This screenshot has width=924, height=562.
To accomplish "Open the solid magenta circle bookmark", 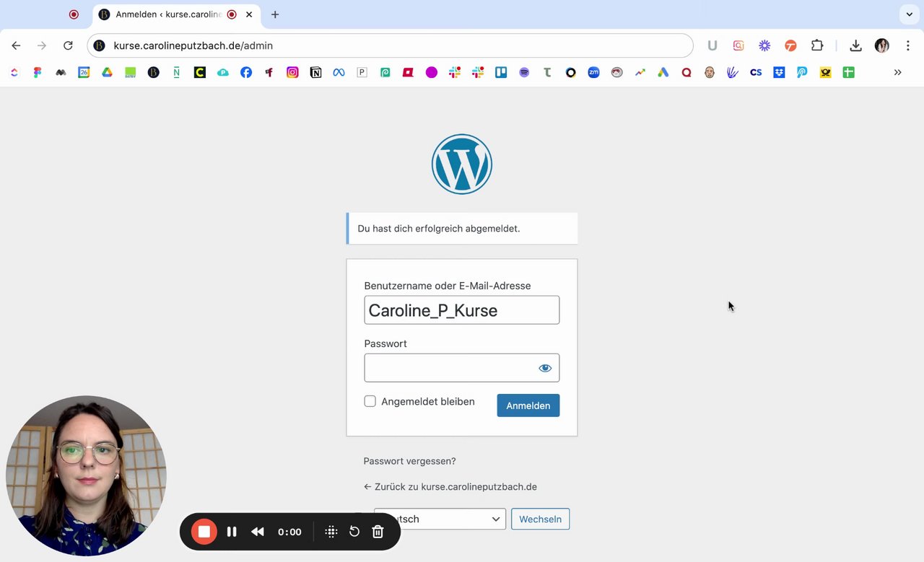I will 432,72.
